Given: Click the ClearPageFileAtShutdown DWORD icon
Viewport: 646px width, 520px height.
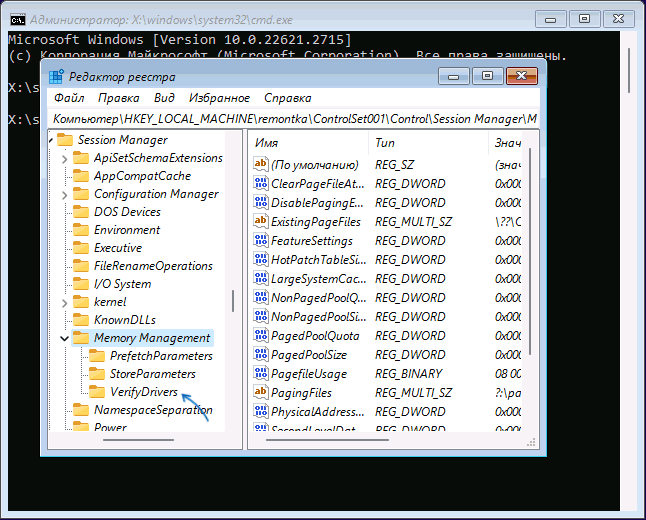Looking at the screenshot, I should coord(260,184).
